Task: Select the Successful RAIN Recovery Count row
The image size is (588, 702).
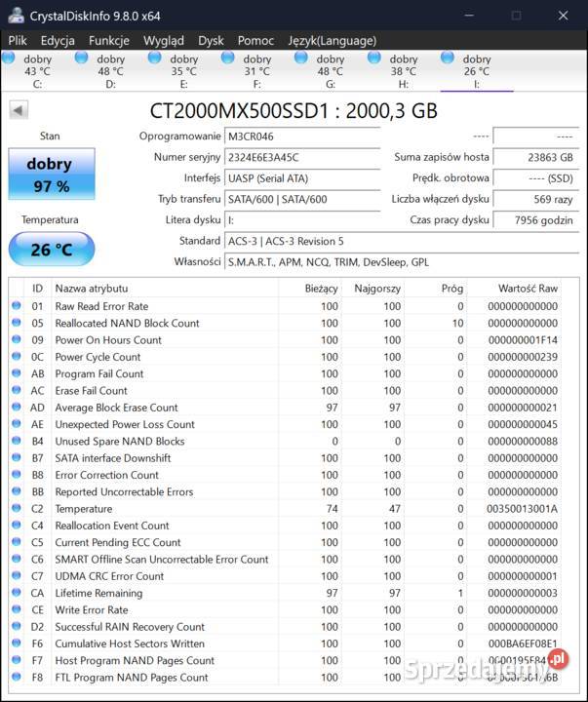Action: [286, 626]
